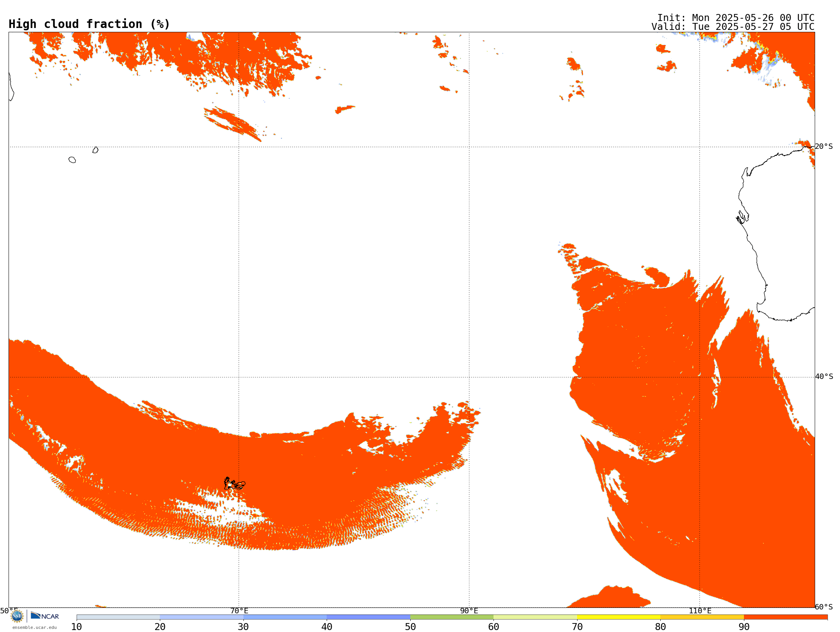Click the 60-70 pale yellow-green colorbar segment
Screen dimensions: 840x632
(535, 617)
